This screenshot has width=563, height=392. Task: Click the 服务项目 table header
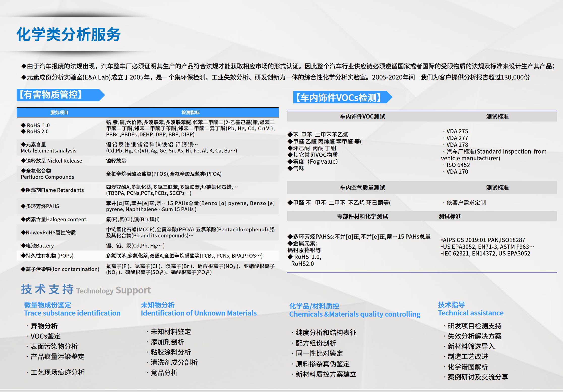tap(59, 112)
